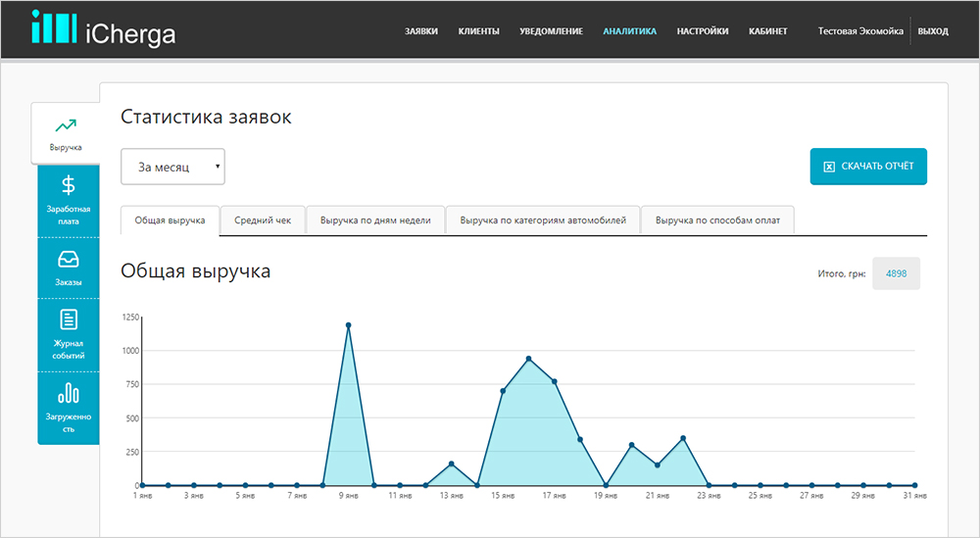Go to the Клиенты menu

478,31
